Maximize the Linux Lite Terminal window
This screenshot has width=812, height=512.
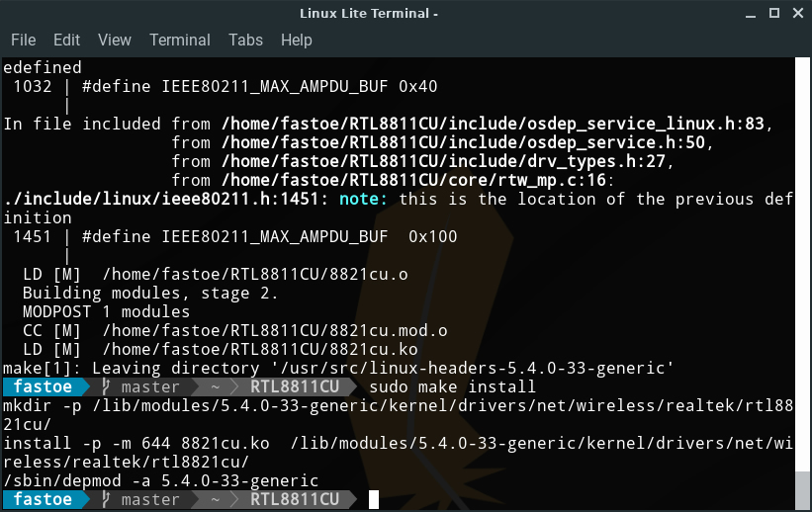tap(774, 13)
